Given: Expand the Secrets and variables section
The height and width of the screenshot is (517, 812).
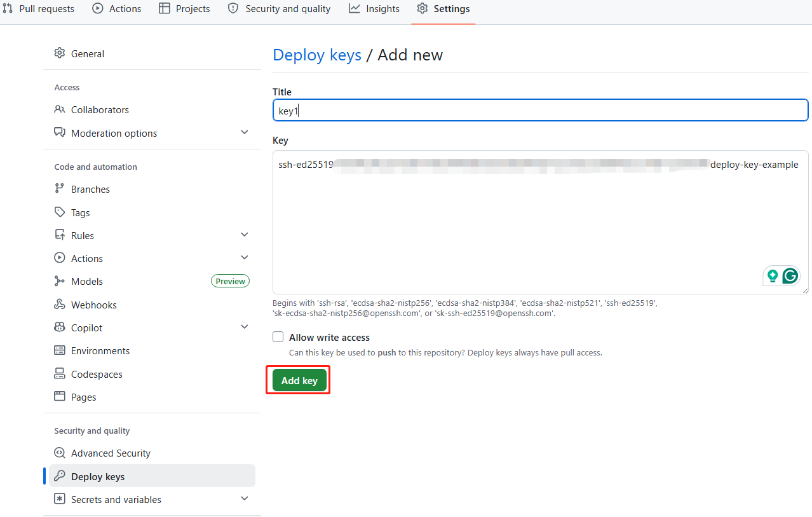Looking at the screenshot, I should [245, 499].
